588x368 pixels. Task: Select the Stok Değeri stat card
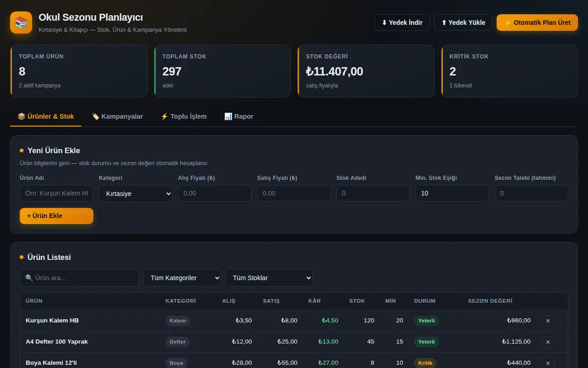click(366, 71)
